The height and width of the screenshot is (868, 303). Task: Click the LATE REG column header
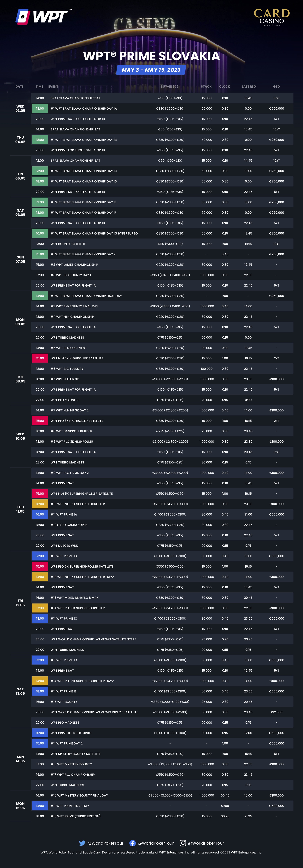(249, 87)
